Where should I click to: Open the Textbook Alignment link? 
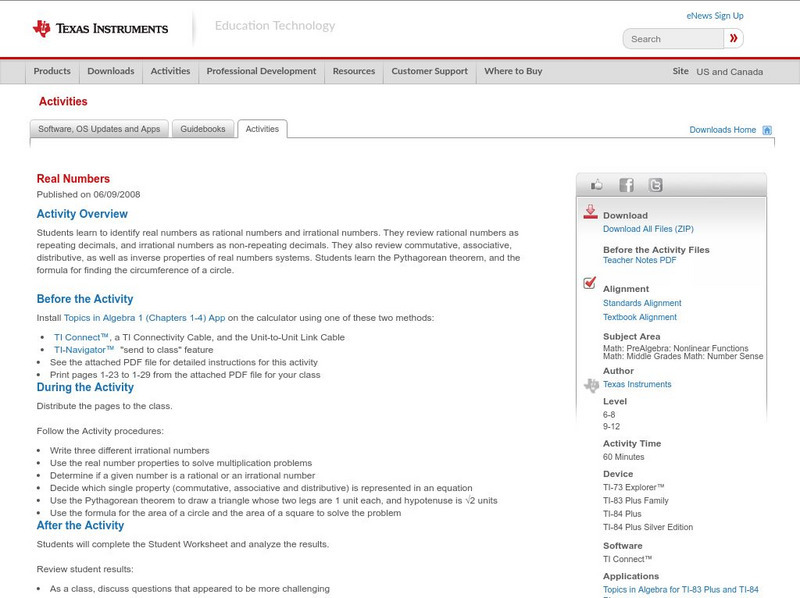point(640,317)
